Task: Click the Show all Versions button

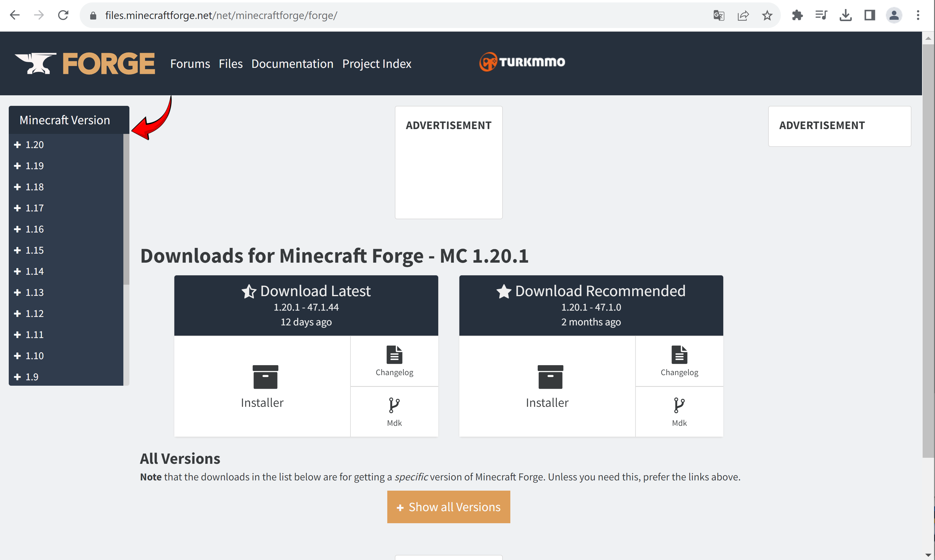Action: 448,507
